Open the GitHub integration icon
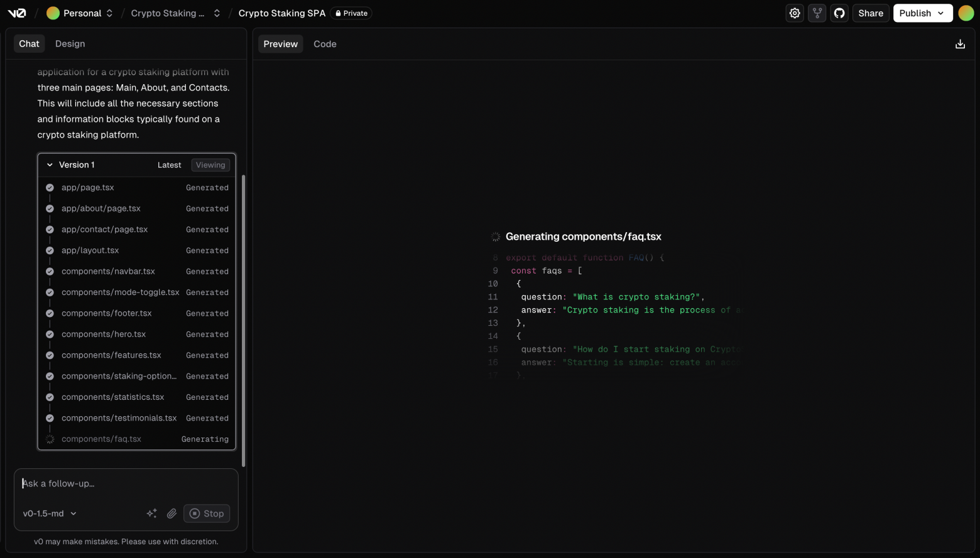Viewport: 980px width, 558px height. [839, 13]
